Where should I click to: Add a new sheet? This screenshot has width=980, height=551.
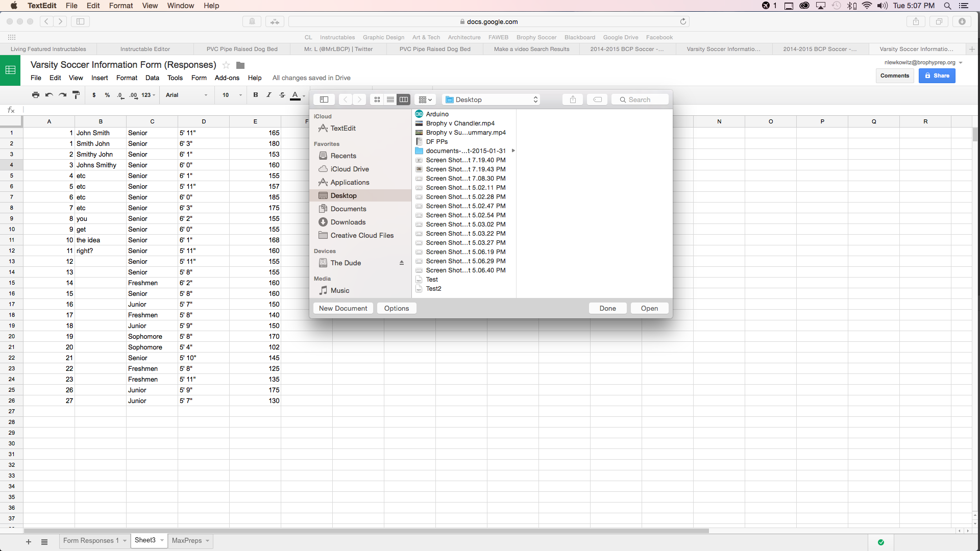[29, 542]
